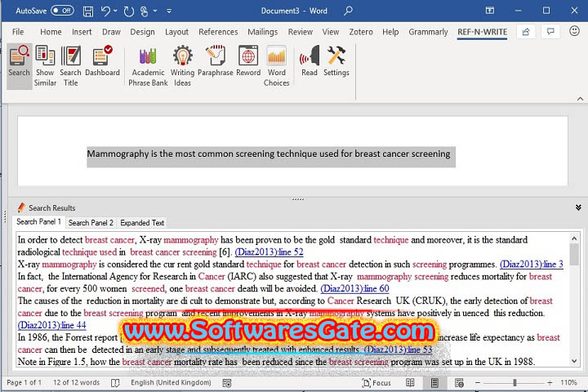The height and width of the screenshot is (392, 588).
Task: Launch the Writing Ideas tool
Action: click(183, 66)
